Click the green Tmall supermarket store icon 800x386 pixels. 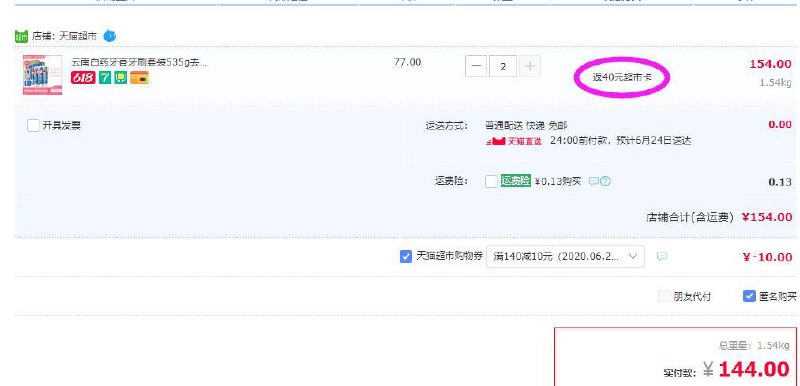point(21,37)
